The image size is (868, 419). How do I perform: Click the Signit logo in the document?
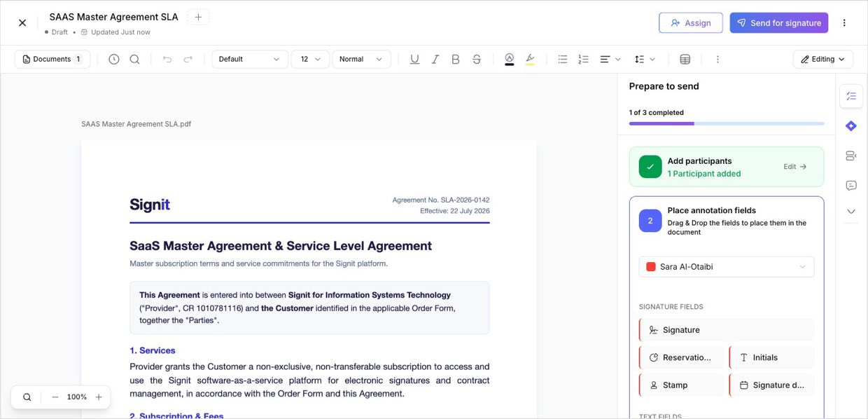pyautogui.click(x=150, y=205)
